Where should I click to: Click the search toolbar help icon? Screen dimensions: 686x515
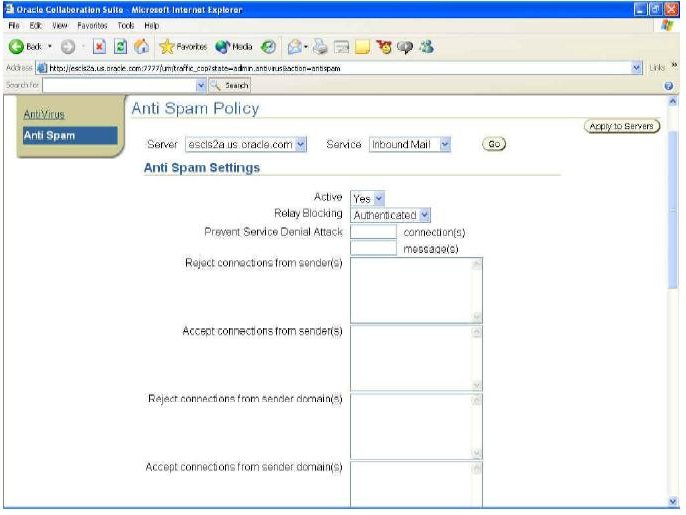(668, 86)
